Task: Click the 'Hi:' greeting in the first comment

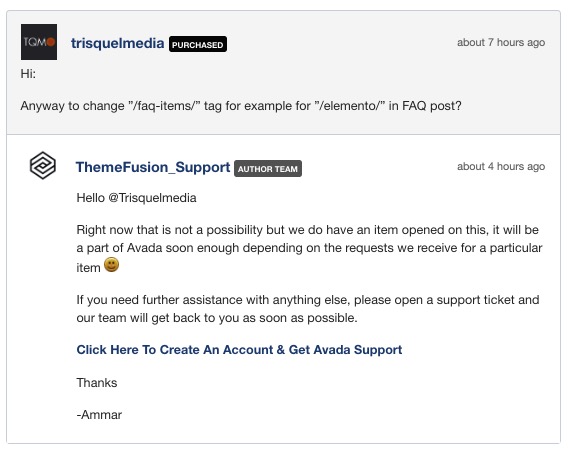Action: (28, 74)
